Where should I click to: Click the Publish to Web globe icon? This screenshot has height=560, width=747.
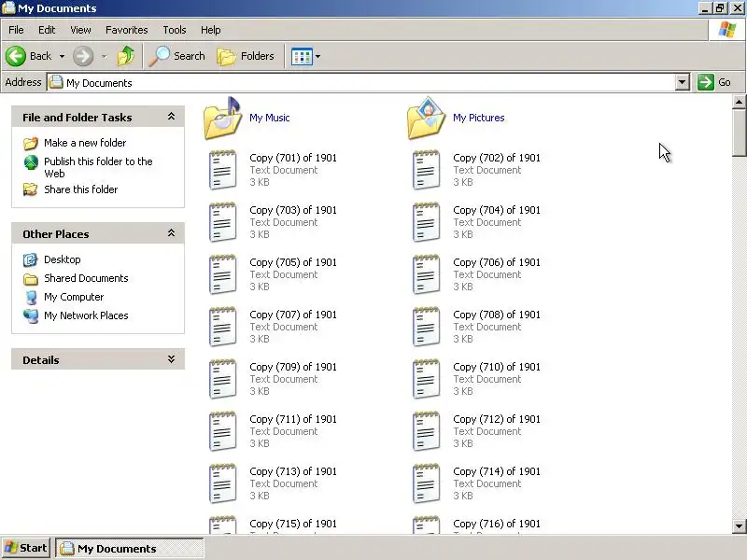coord(31,162)
